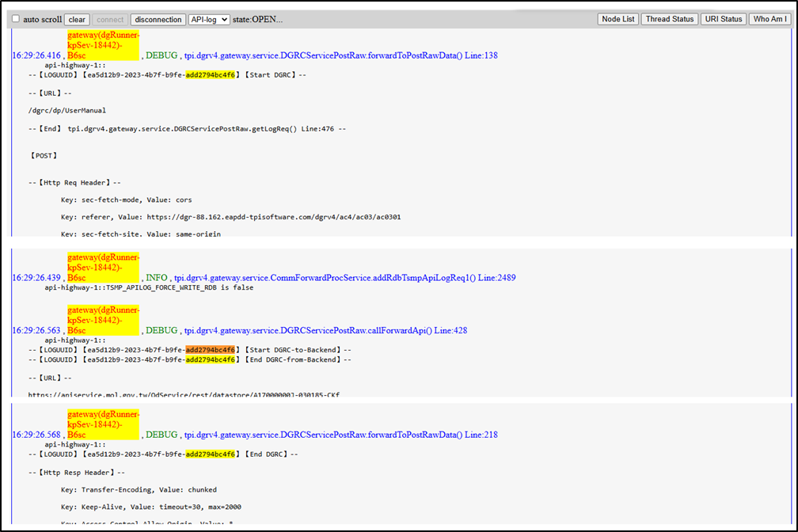Viewport: 798px width, 532px height.
Task: Click the 16:29:26.563 log timestamp
Action: coord(36,330)
